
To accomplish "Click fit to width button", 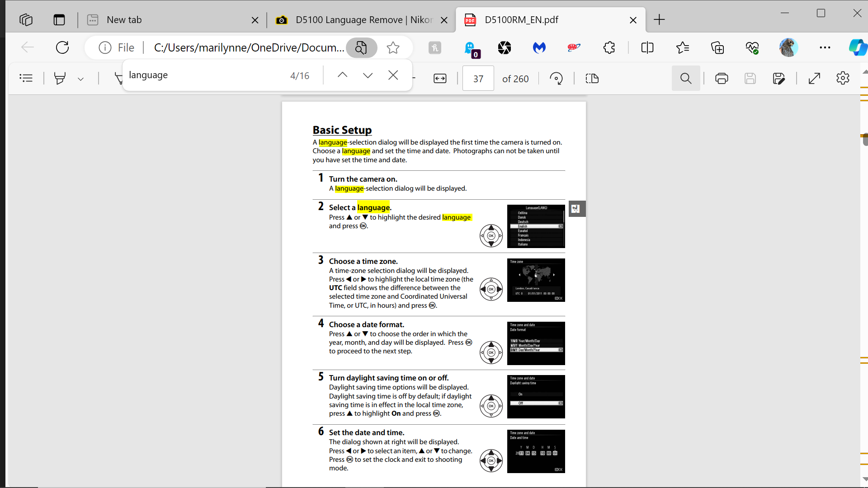I will coord(439,79).
